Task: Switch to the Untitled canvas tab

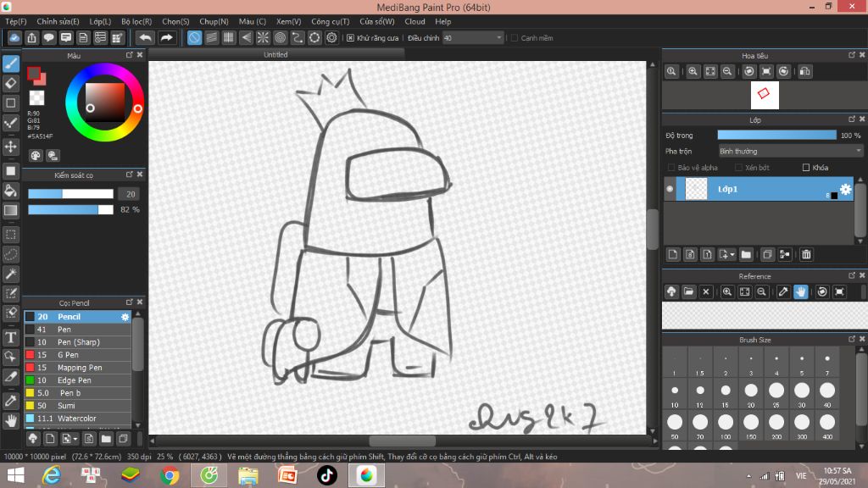Action: click(275, 54)
